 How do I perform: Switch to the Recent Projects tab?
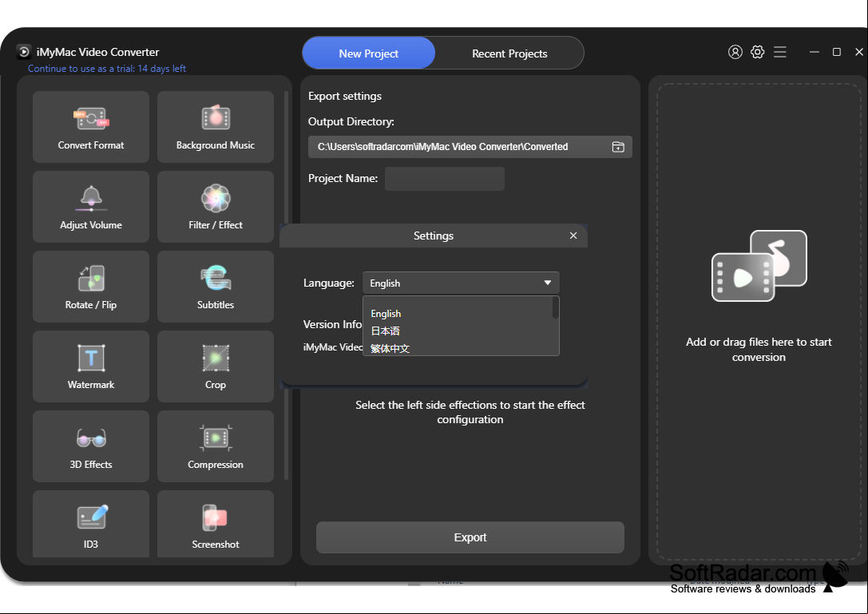(509, 53)
